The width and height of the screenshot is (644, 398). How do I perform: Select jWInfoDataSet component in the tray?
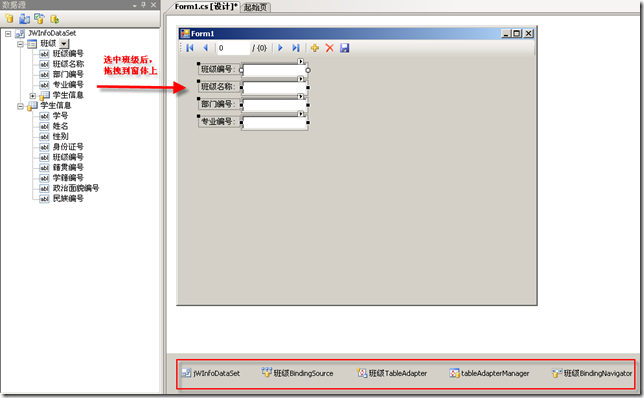tap(211, 373)
